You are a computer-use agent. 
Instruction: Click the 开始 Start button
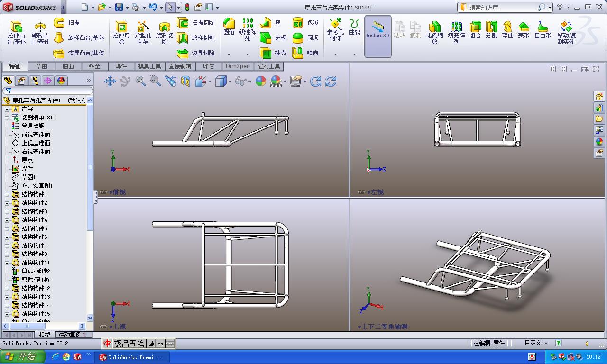pos(23,357)
